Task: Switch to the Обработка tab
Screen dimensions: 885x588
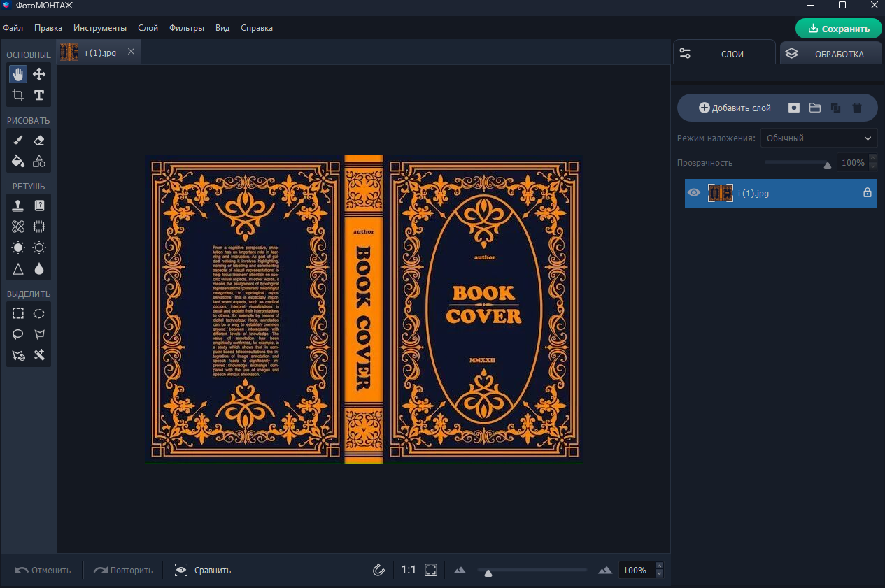Action: [x=830, y=54]
